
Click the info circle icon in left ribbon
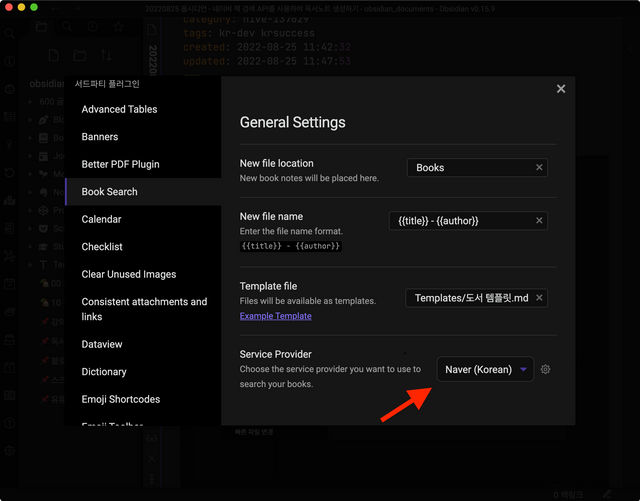(9, 61)
